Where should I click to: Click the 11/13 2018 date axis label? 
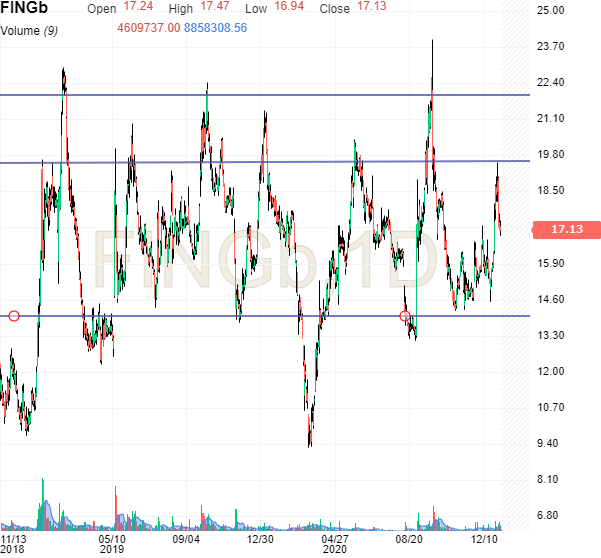point(14,542)
